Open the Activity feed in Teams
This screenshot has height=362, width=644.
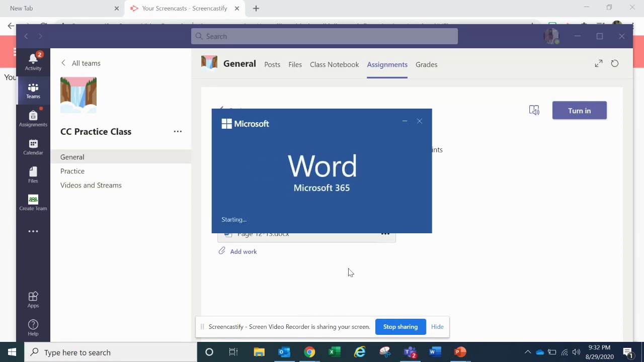click(x=33, y=61)
